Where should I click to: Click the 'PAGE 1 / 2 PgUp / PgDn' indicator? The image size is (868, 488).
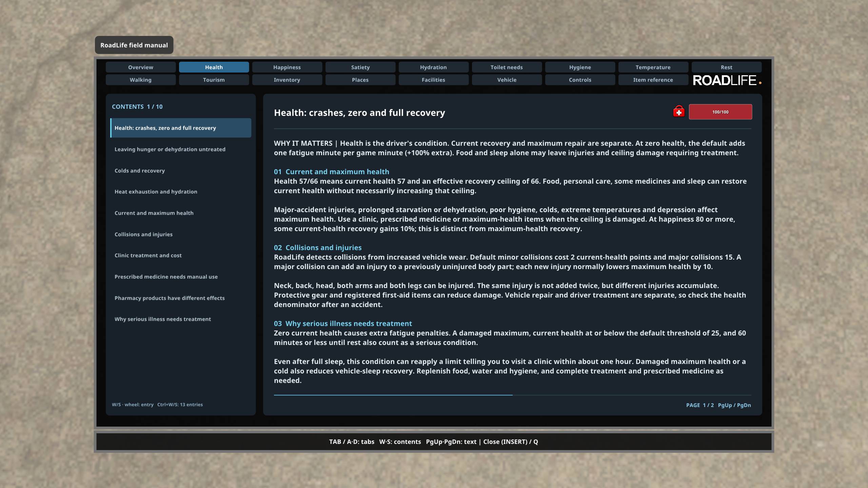point(718,405)
